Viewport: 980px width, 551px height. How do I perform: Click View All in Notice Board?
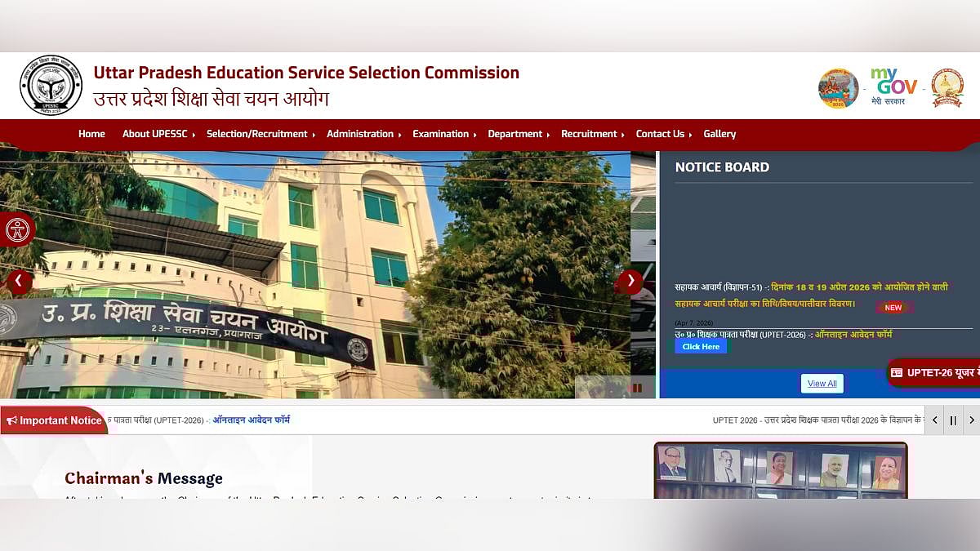click(x=822, y=384)
